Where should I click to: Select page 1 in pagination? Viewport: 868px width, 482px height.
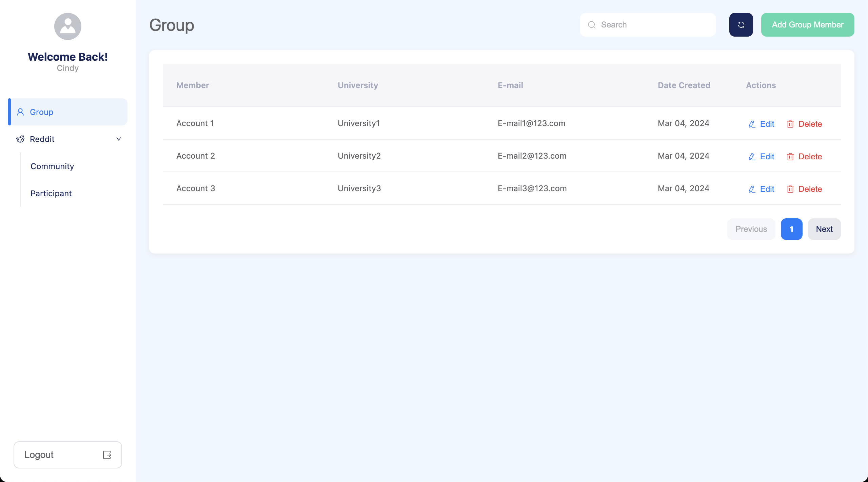tap(791, 229)
